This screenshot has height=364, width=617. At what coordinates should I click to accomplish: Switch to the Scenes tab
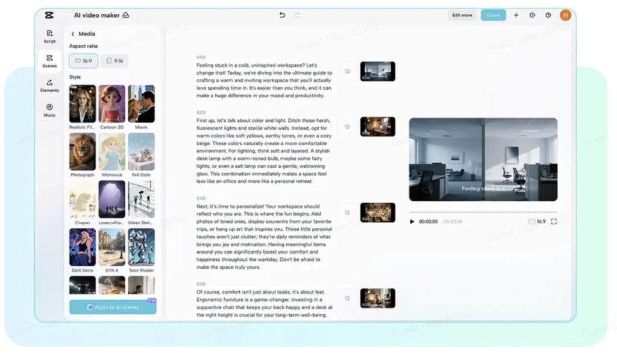(x=49, y=61)
